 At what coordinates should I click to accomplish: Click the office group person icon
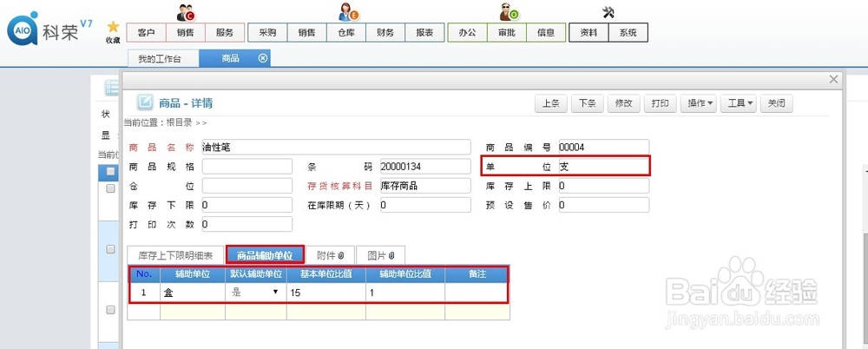click(x=508, y=12)
